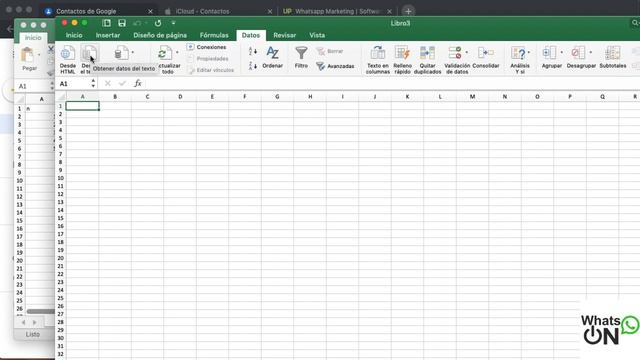The image size is (640, 360).
Task: Switch to Contactos de Google browser tab
Action: point(86,11)
